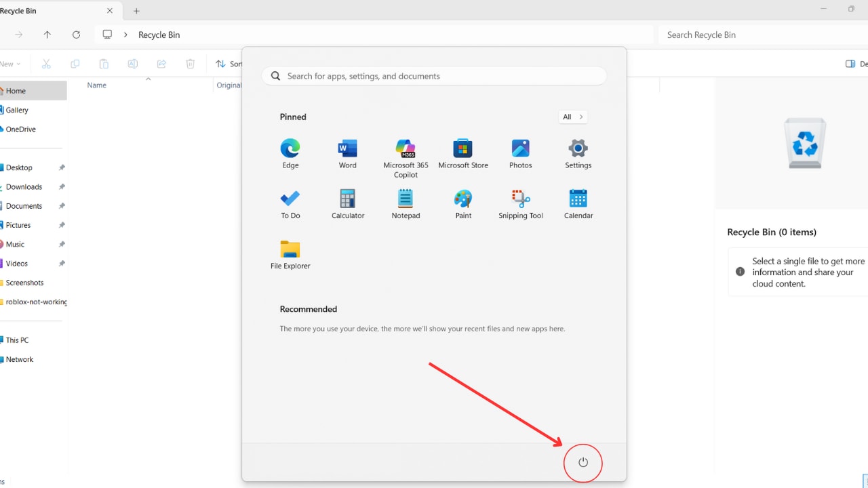The height and width of the screenshot is (488, 868).
Task: Open Notepad from pinned apps
Action: tap(406, 204)
